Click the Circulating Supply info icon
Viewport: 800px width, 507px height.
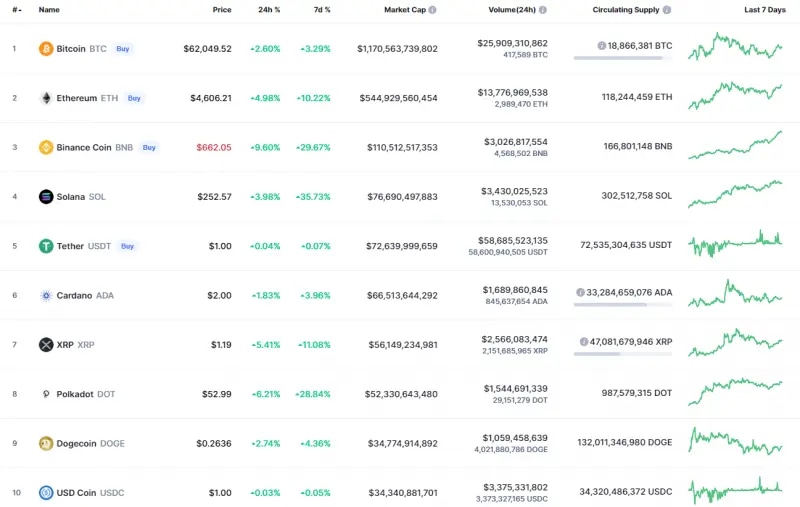click(x=667, y=10)
